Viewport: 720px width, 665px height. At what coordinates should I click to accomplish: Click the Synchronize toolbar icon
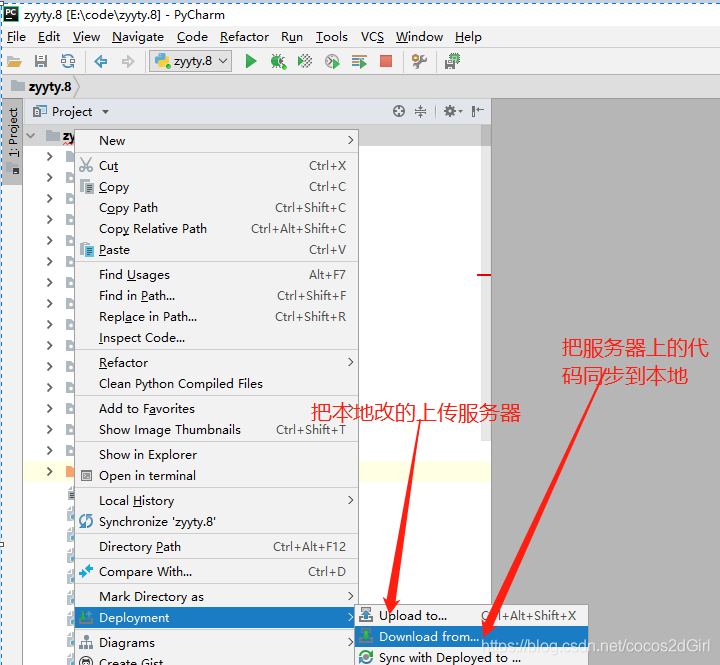tap(68, 61)
